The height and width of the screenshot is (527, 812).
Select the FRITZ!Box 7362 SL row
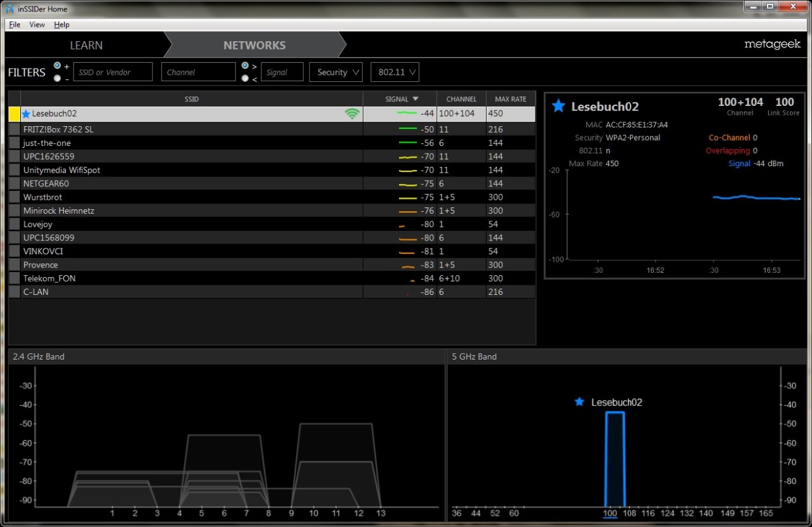[x=272, y=129]
